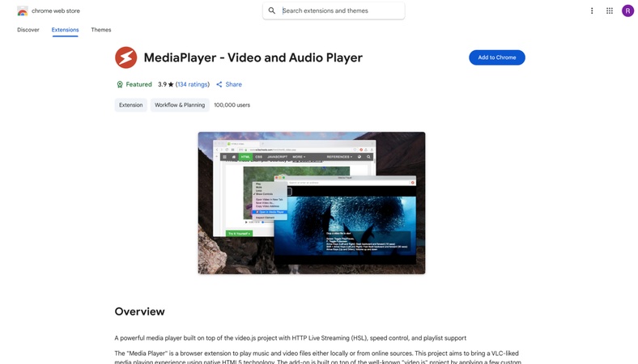
Task: Click the Share link
Action: point(233,85)
